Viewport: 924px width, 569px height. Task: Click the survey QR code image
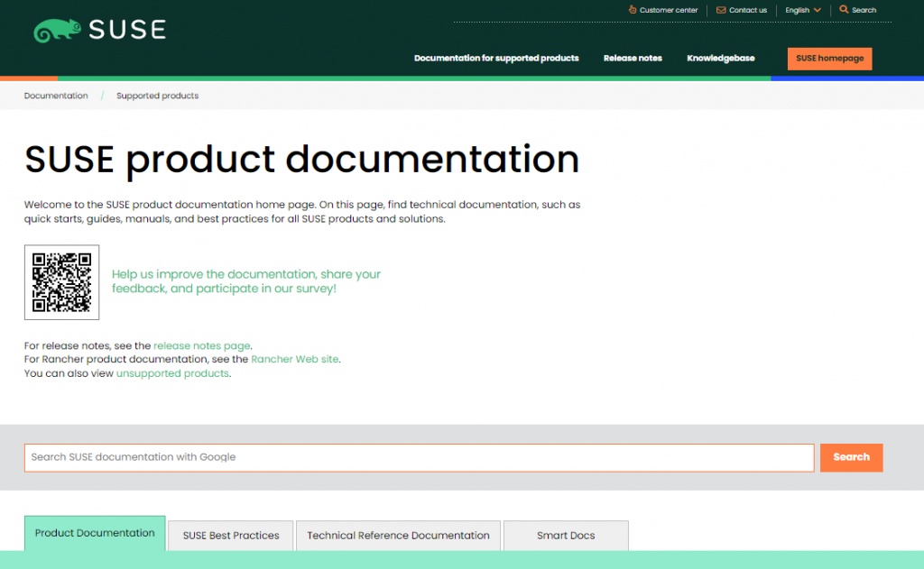coord(61,282)
